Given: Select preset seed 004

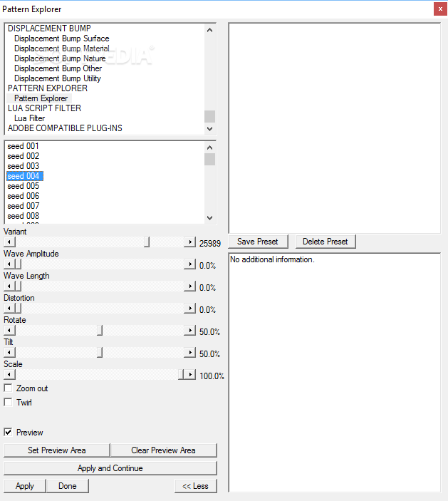Looking at the screenshot, I should click(25, 176).
